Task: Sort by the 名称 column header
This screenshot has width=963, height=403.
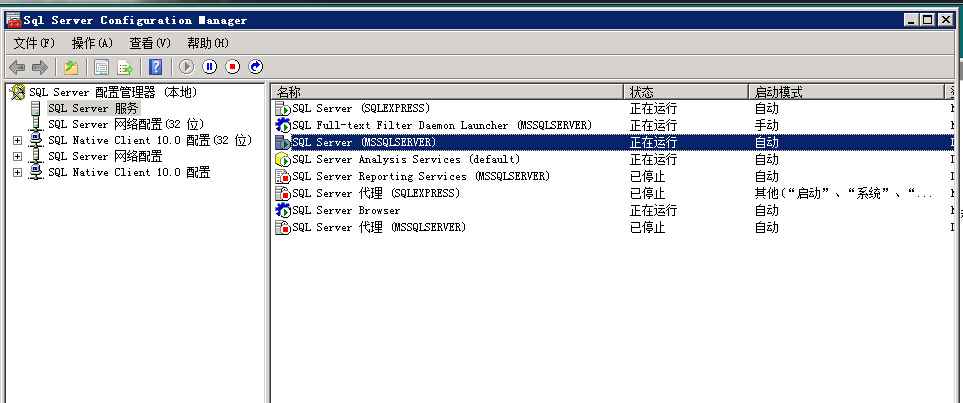Action: tap(447, 92)
